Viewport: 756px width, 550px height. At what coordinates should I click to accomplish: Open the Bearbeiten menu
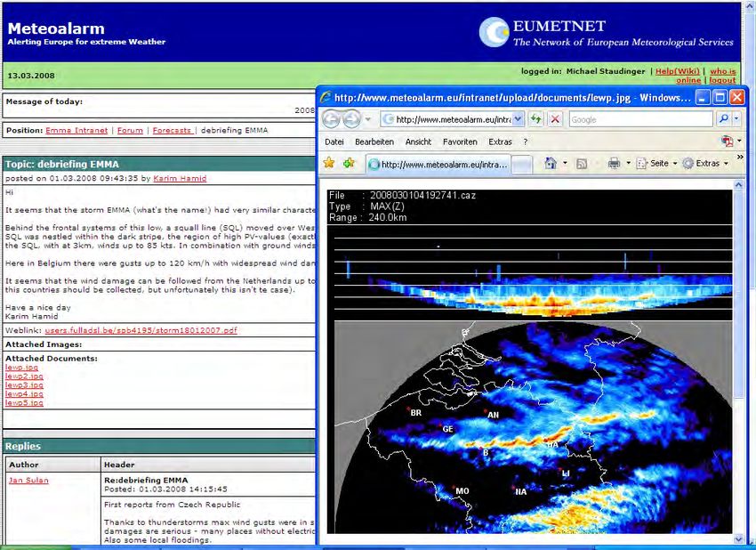point(374,142)
